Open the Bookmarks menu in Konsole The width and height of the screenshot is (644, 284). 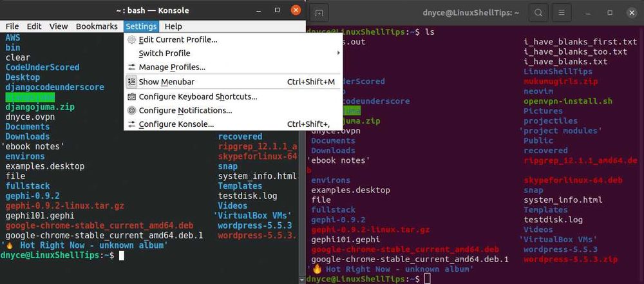point(97,26)
